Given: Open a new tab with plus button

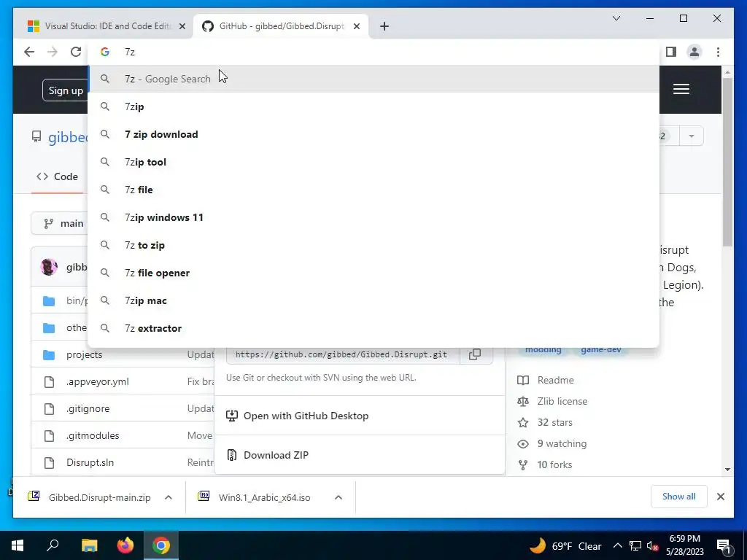Looking at the screenshot, I should point(384,26).
